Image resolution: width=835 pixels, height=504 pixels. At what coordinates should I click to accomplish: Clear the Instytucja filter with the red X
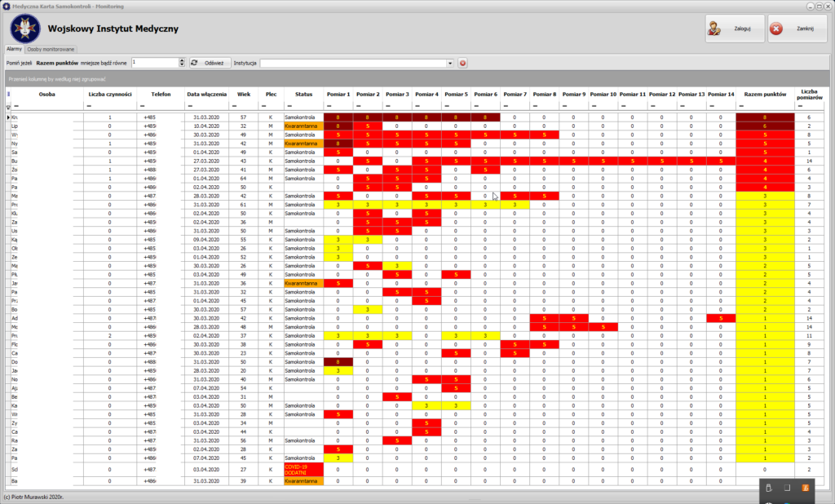pyautogui.click(x=462, y=63)
